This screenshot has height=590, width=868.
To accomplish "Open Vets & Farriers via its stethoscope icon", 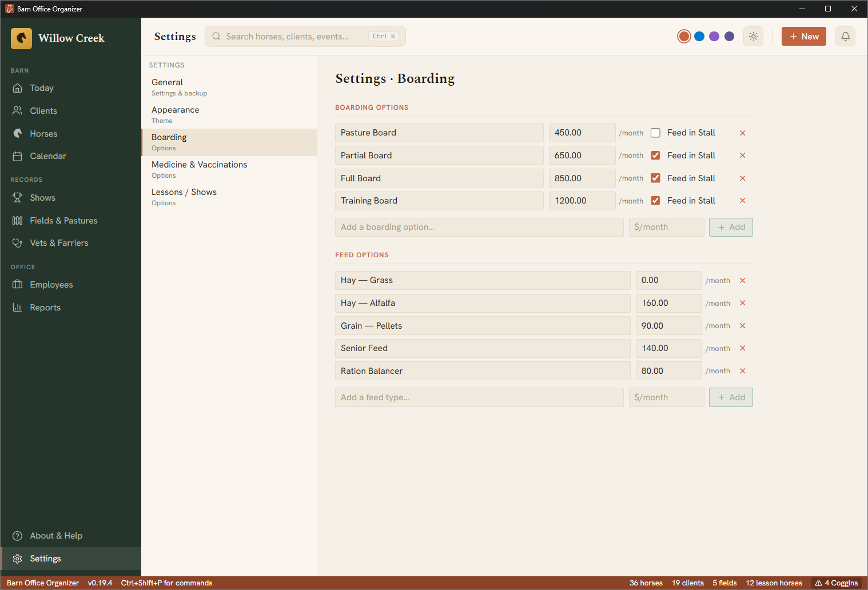I will pos(18,243).
